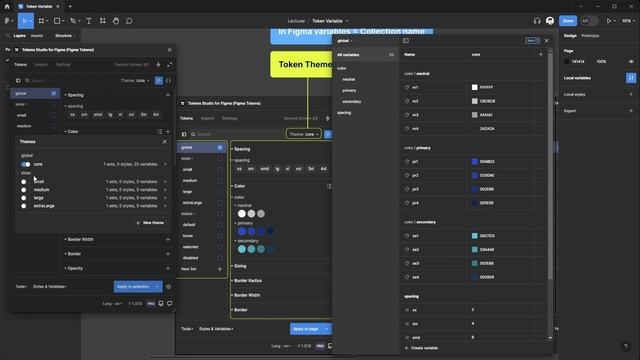The width and height of the screenshot is (640, 360).
Task: Check the medium token set checkbox
Action: (53, 126)
